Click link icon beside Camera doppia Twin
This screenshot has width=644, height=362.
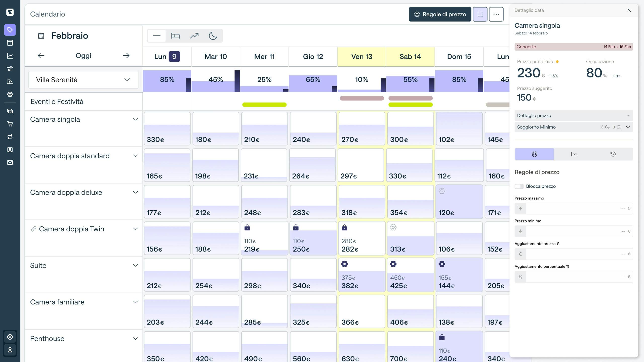tap(33, 229)
